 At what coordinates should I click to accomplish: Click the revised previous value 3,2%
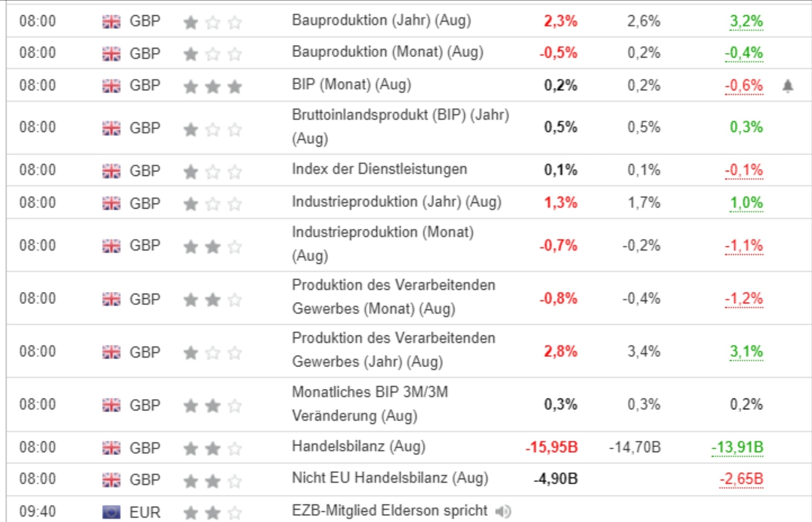click(x=746, y=21)
